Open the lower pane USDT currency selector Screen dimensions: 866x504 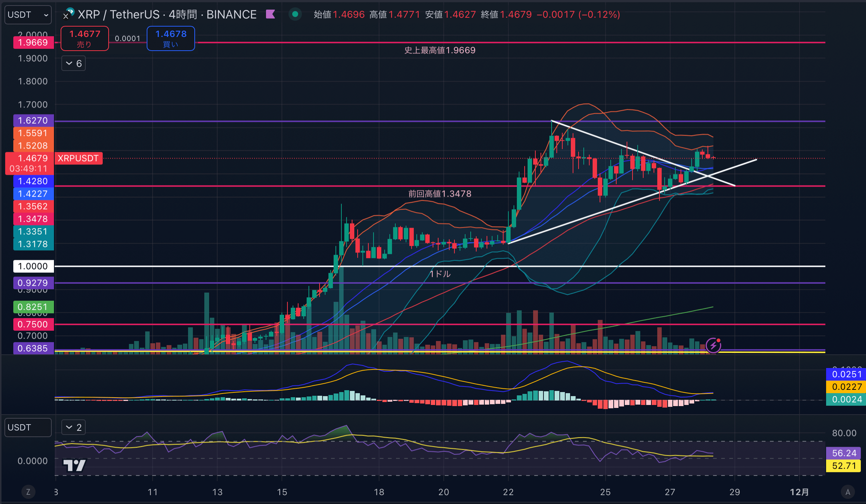click(28, 428)
